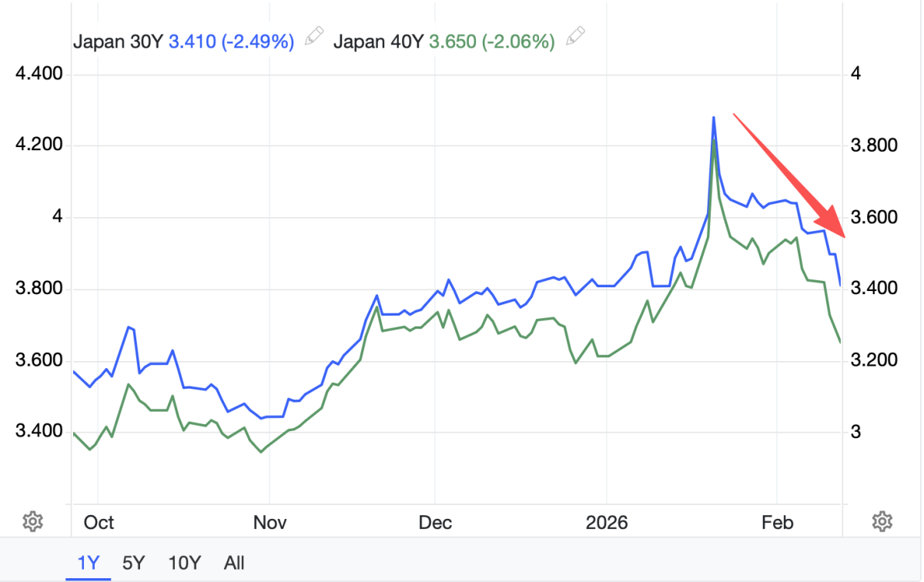Image resolution: width=924 pixels, height=582 pixels.
Task: Select the 1Y time range tab
Action: click(89, 562)
